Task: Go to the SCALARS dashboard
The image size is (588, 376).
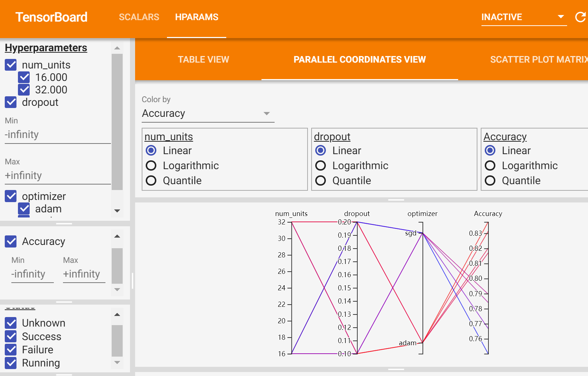Action: click(139, 17)
